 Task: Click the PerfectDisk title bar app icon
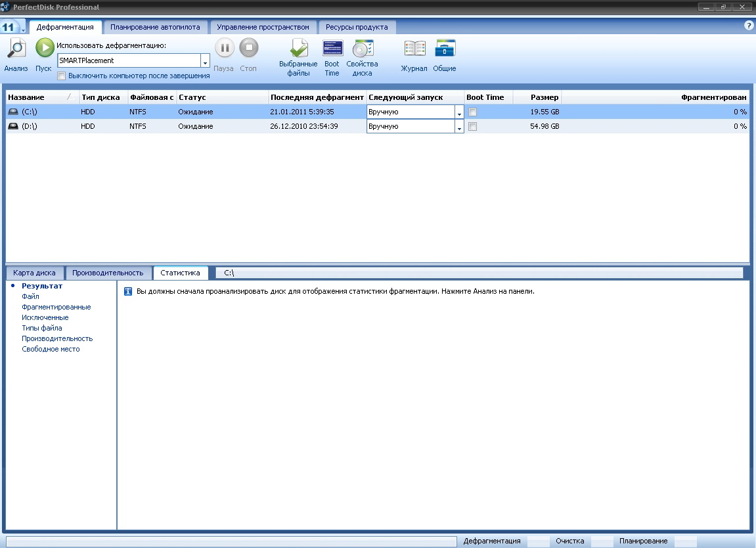coord(5,7)
